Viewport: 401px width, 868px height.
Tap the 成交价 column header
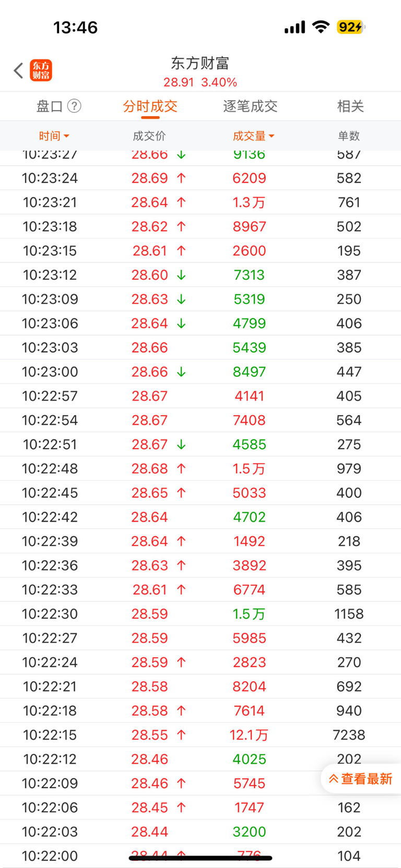(149, 136)
